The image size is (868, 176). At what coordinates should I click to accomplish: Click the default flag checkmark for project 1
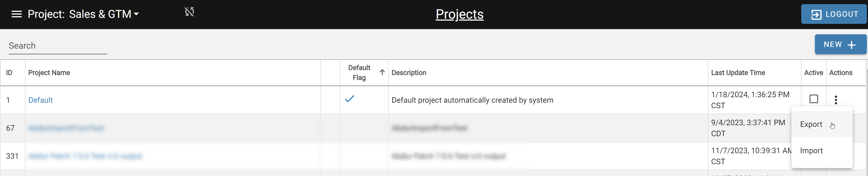coord(349,99)
